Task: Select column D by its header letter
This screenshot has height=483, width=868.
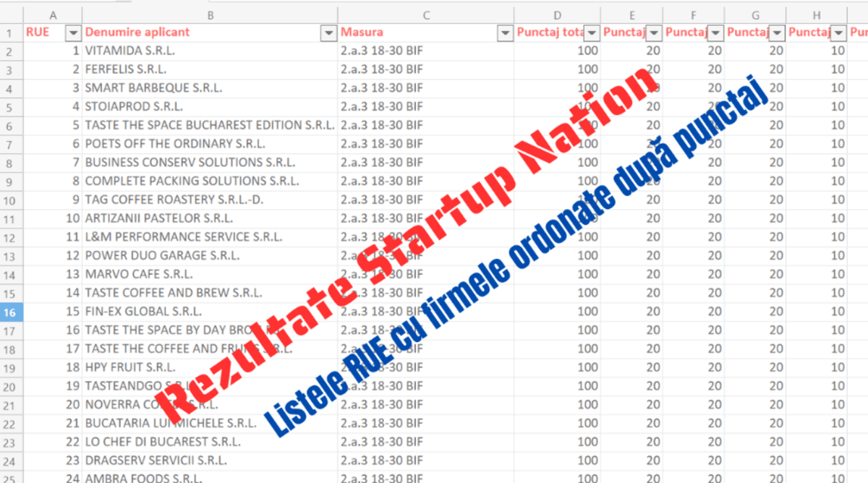Action: (x=558, y=15)
